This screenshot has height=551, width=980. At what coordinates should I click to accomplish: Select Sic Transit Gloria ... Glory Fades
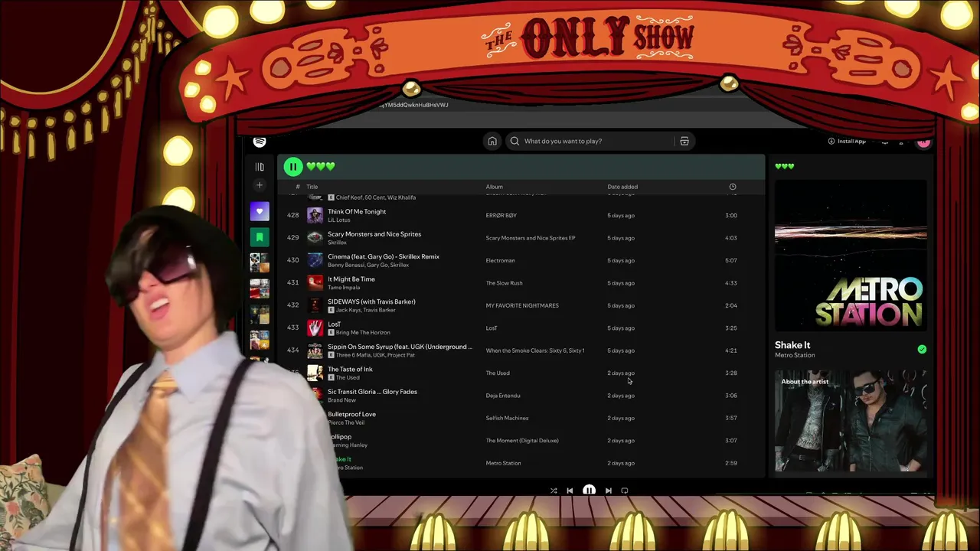[x=372, y=392]
